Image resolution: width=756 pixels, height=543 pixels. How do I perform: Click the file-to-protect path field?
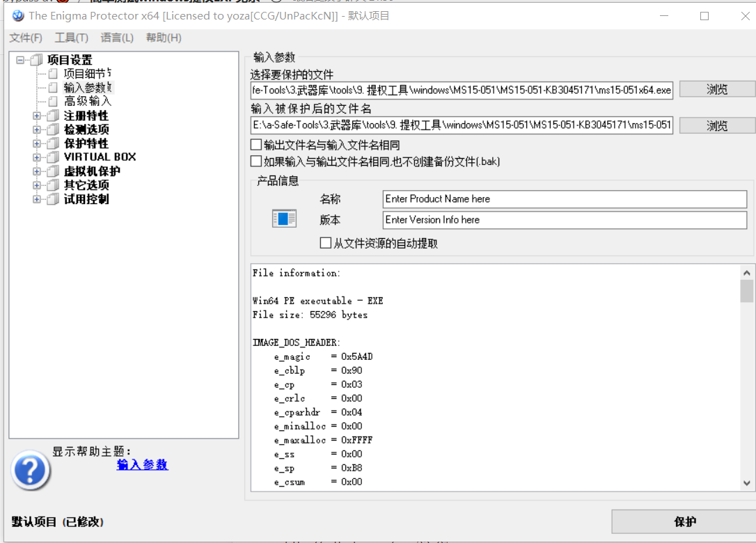(462, 90)
